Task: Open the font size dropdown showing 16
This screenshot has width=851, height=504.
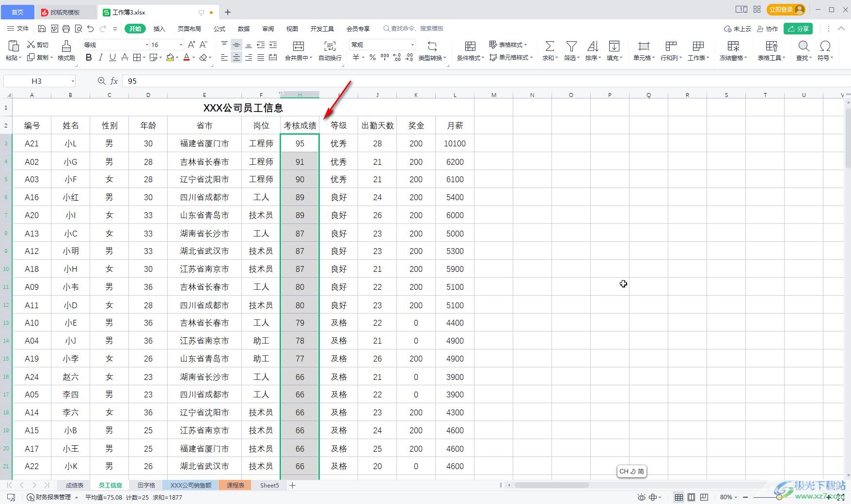Action: point(181,45)
